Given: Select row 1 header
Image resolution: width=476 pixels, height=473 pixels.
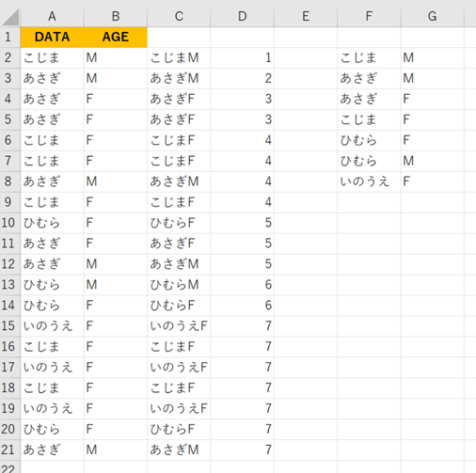Looking at the screenshot, I should 9,38.
